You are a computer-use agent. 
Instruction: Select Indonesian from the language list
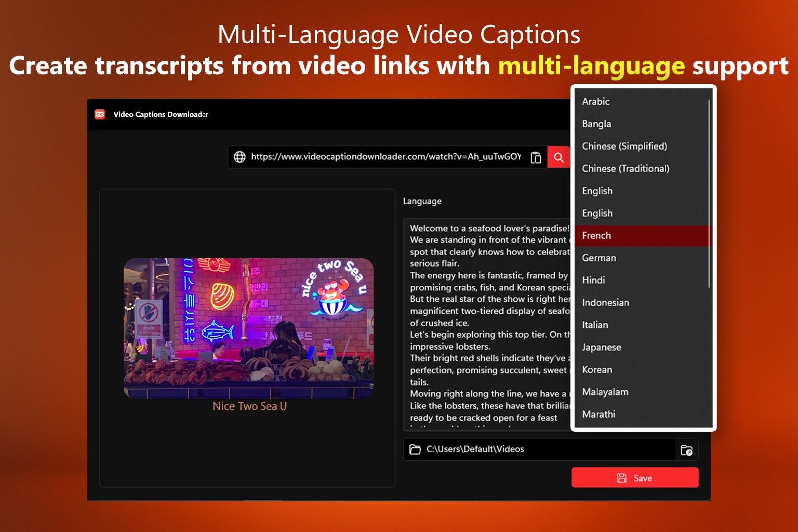point(641,302)
